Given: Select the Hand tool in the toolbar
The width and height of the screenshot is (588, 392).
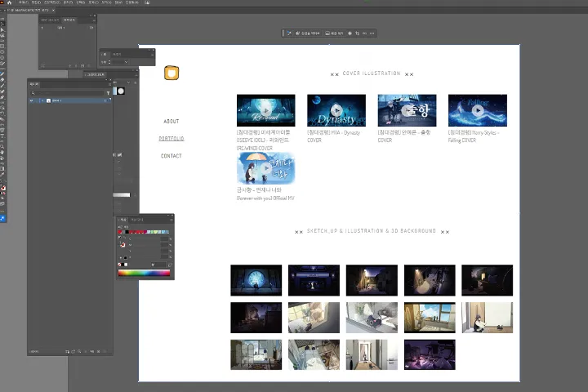Looking at the screenshot, I should point(2,152).
